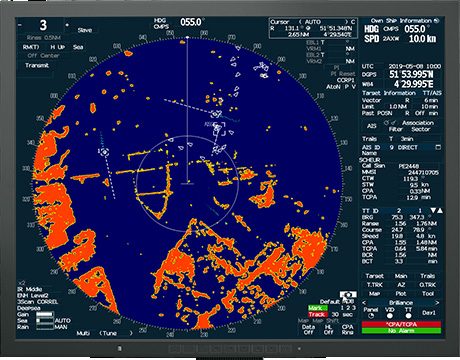Click the Call Sign PE2448 value
Image resolution: width=460 pixels, height=360 pixels.
tap(409, 166)
